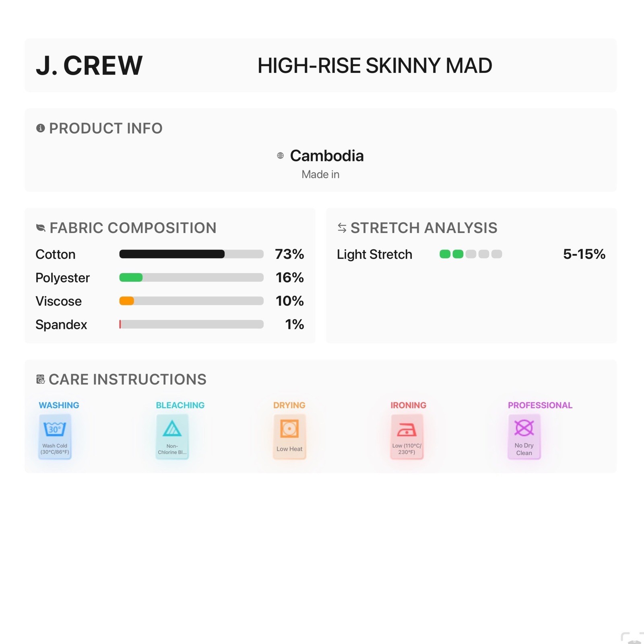Click the Light Stretch level dots indicator

pos(471,254)
